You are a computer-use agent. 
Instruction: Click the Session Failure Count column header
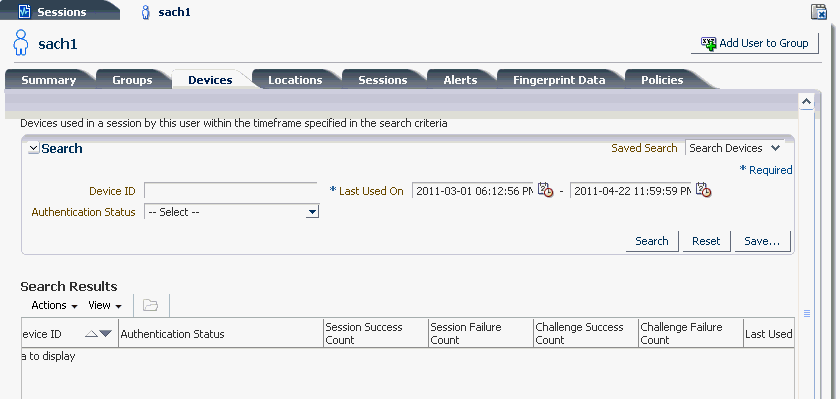tap(481, 334)
